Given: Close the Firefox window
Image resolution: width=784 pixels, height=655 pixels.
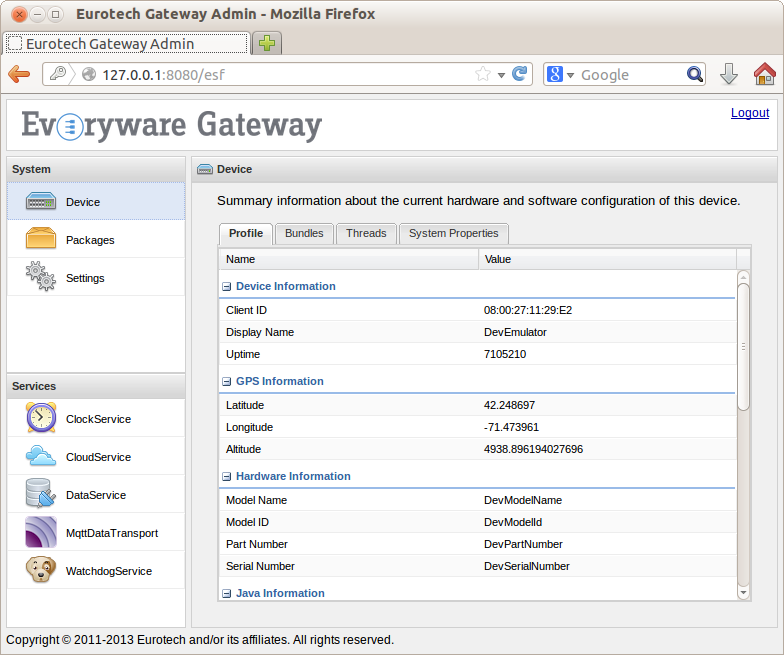Looking at the screenshot, I should [19, 14].
